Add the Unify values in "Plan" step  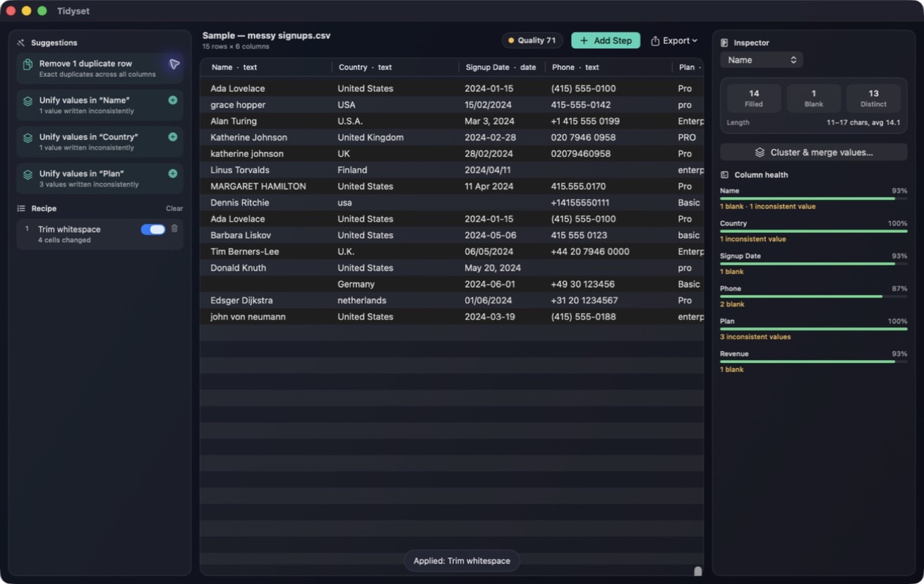coord(173,174)
